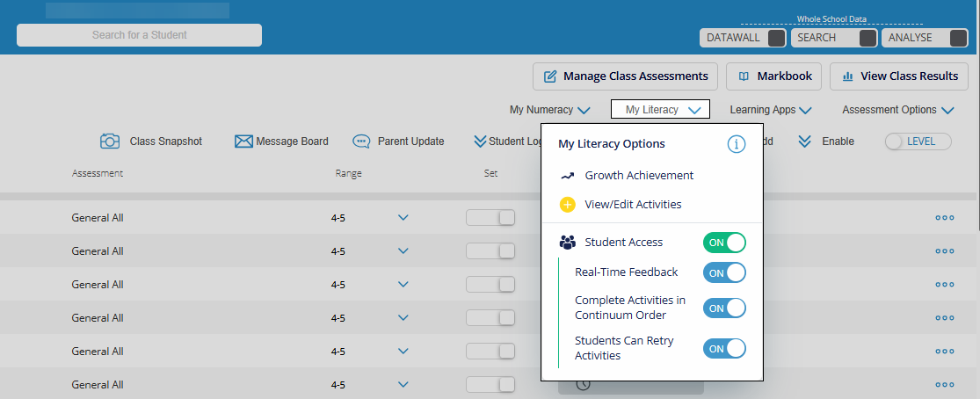Open the Message Board envelope icon
Viewport: 980px width, 399px height.
pyautogui.click(x=243, y=141)
